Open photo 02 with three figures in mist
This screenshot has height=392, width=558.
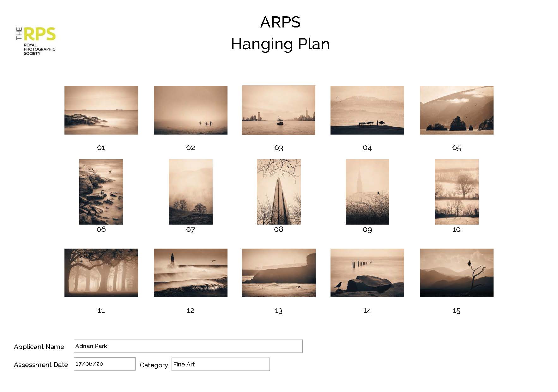pos(191,110)
